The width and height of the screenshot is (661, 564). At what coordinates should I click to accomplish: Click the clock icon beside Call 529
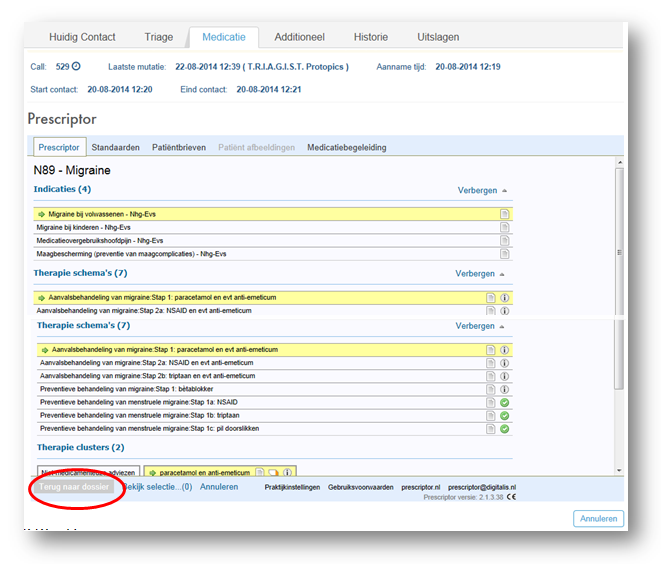tap(76, 66)
